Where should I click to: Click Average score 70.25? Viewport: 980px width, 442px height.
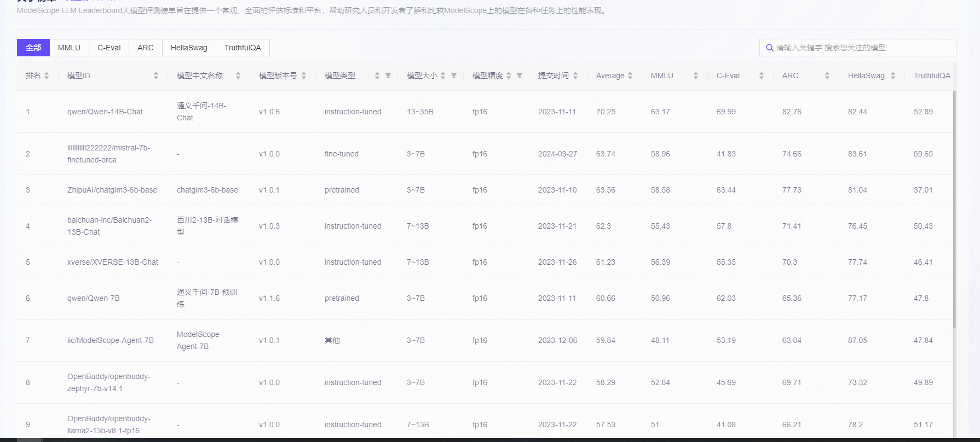coord(606,112)
